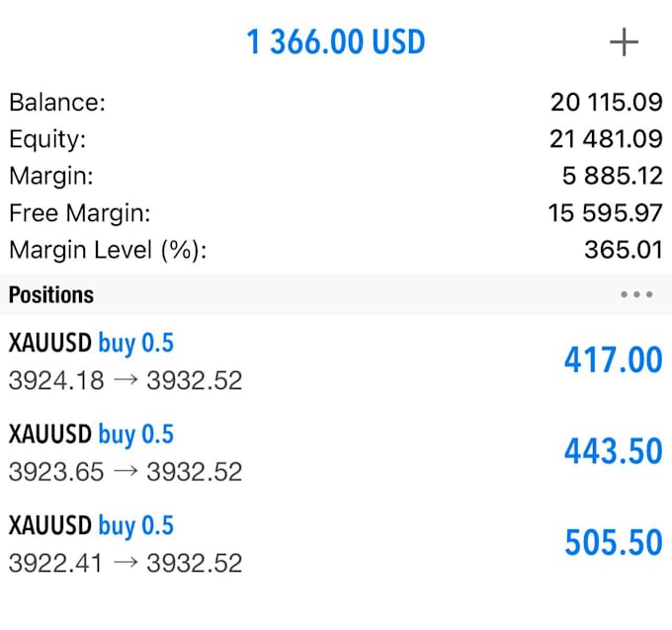This screenshot has height=630, width=672.
Task: Click the Balance value 20 115.09
Action: (607, 103)
